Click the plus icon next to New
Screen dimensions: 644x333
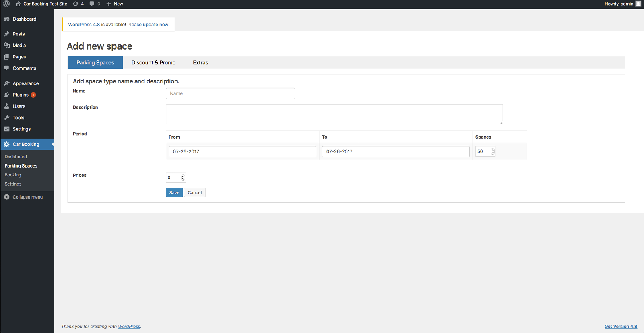[109, 4]
